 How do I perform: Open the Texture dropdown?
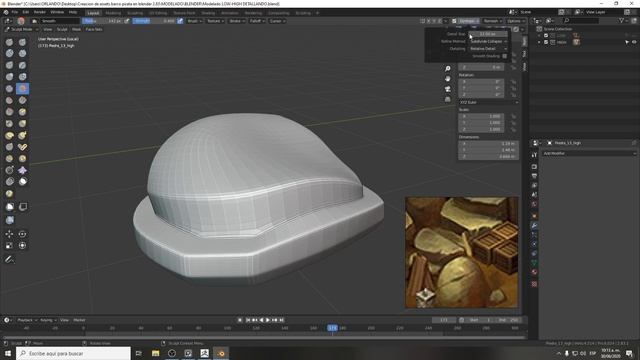coord(215,21)
